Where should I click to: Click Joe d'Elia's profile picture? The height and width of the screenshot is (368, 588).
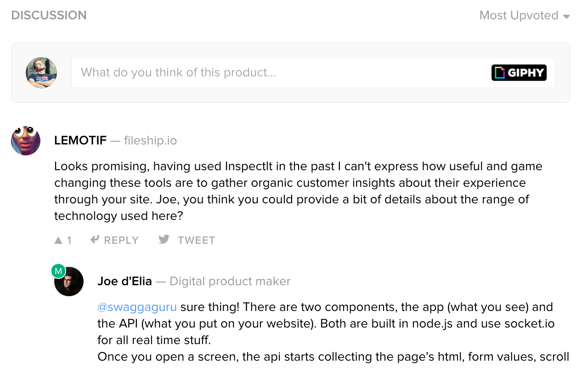(68, 281)
